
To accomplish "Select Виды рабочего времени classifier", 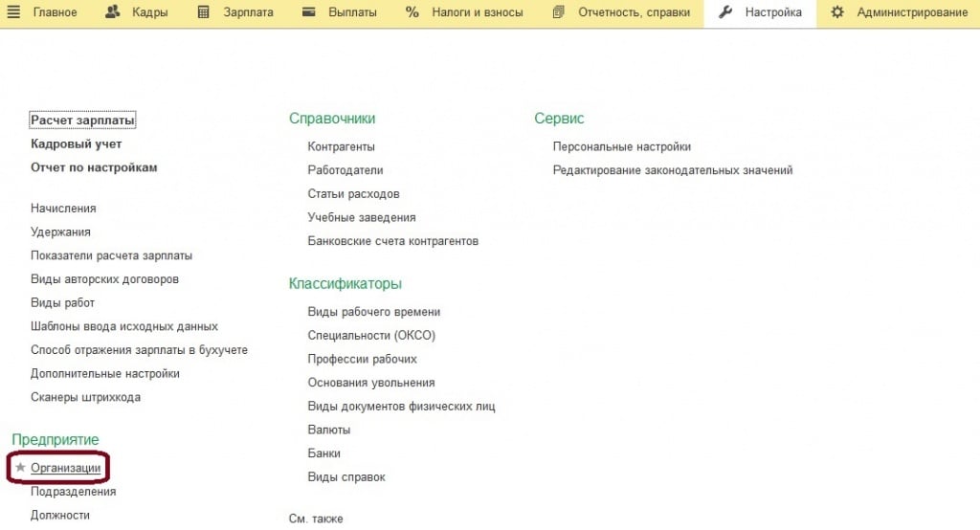I will pos(373,312).
